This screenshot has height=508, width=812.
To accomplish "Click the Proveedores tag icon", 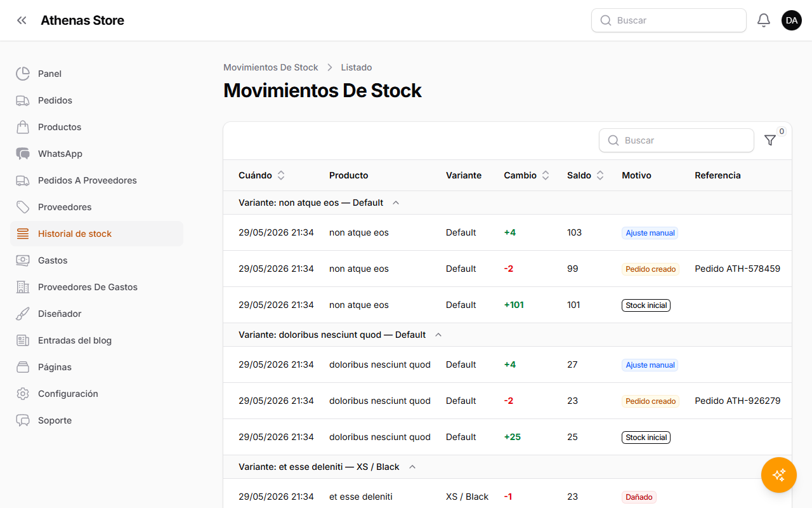I will 23,207.
